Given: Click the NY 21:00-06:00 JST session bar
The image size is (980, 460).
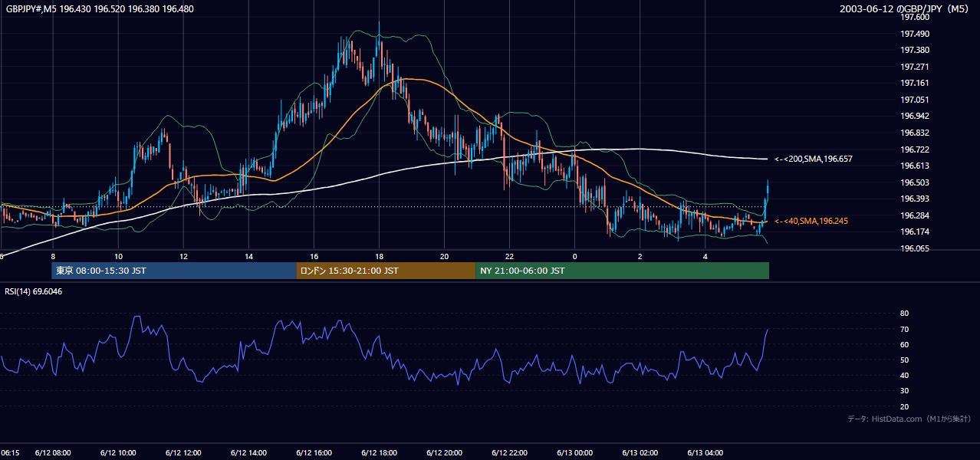Looking at the screenshot, I should (x=622, y=271).
